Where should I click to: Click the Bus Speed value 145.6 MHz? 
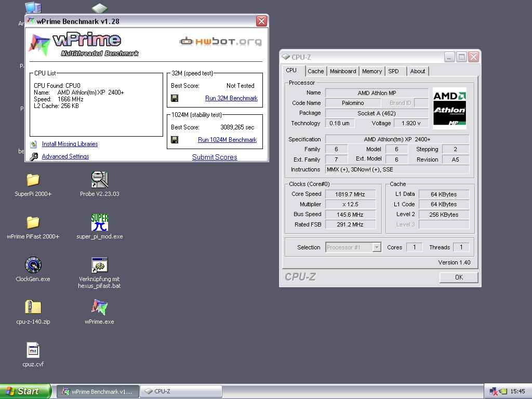350,215
